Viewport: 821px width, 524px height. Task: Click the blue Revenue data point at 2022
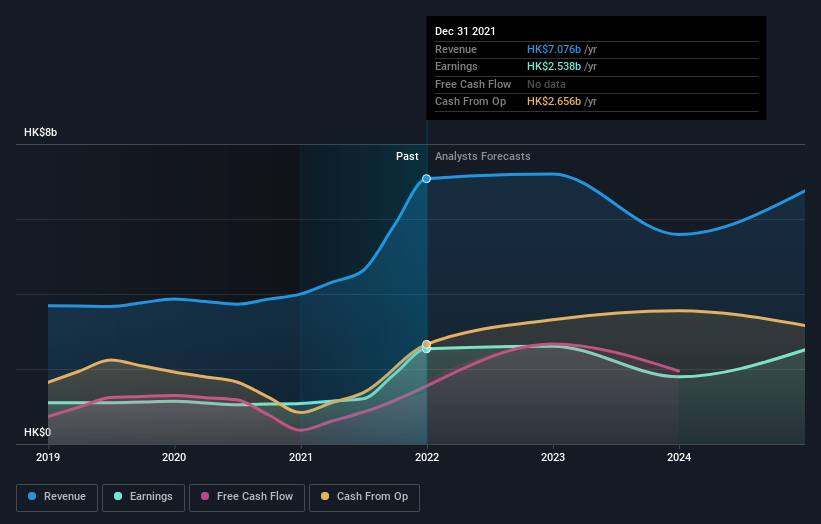point(426,179)
